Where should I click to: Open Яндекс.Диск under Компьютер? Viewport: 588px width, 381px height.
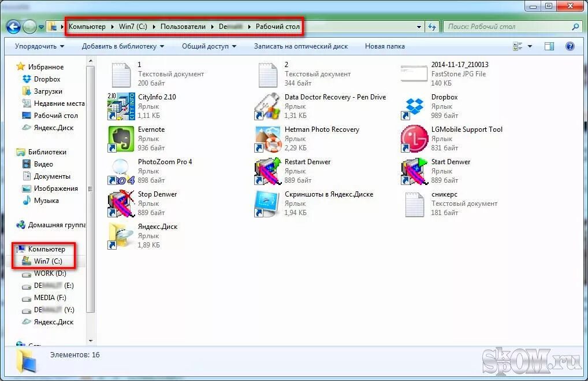point(54,322)
